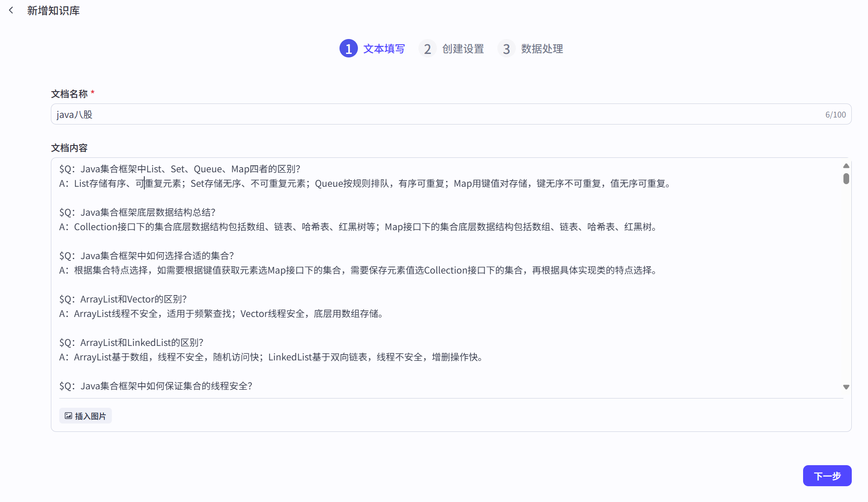Screen dimensions: 868x502
Task: Click the 文档名称 input field containing java八股
Action: [451, 114]
